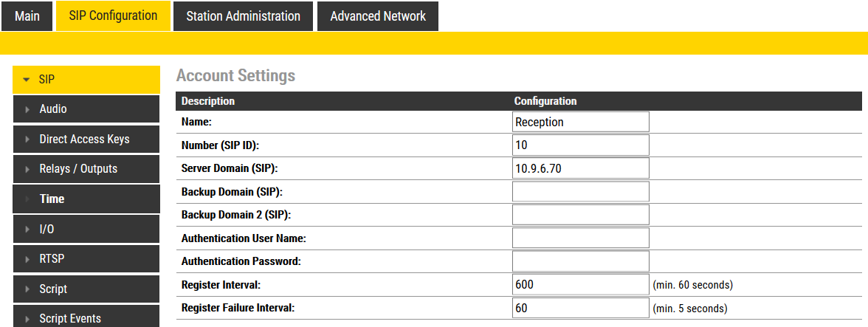Focus the Authentication User Name field

click(x=580, y=238)
